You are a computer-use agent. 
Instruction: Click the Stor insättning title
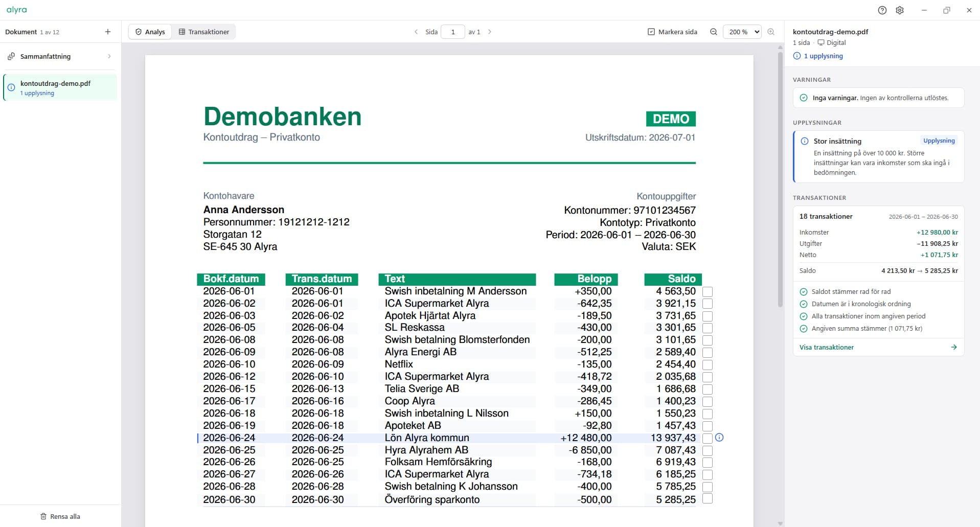tap(837, 141)
